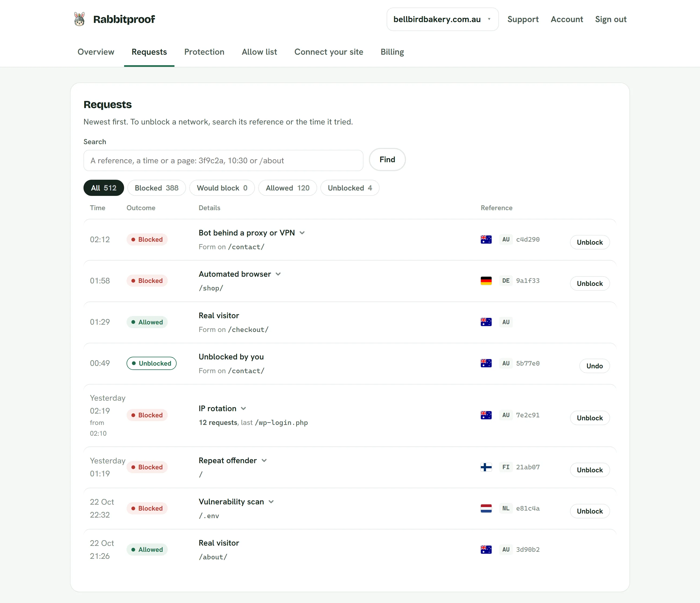Focus the reference search field
This screenshot has height=603, width=700.
pyautogui.click(x=223, y=161)
